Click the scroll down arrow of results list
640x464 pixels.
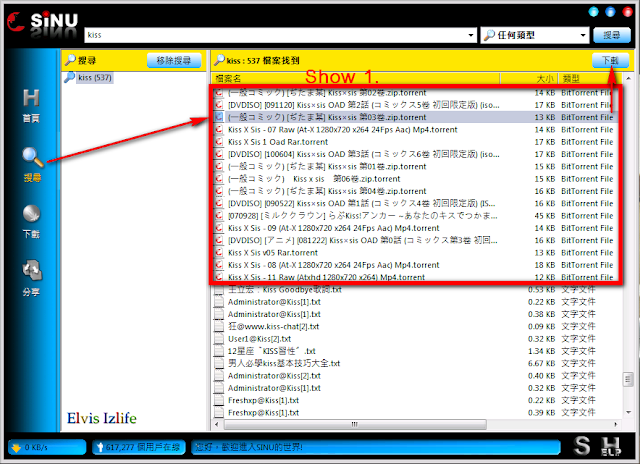628,413
